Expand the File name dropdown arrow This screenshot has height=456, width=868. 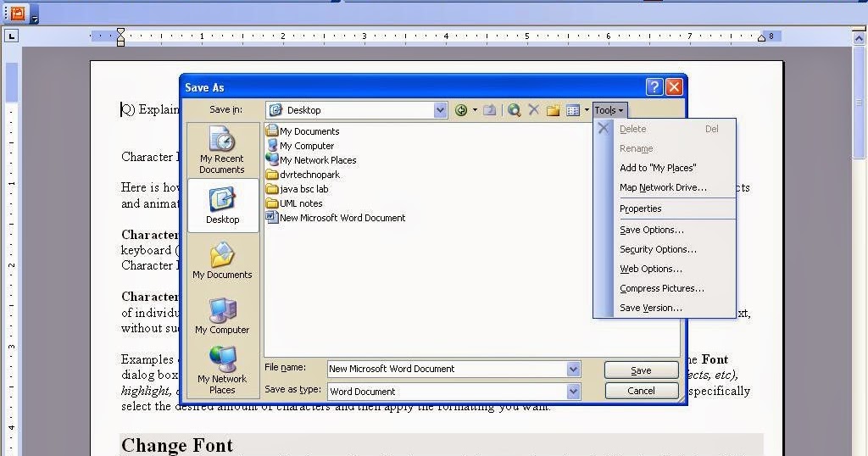[574, 369]
